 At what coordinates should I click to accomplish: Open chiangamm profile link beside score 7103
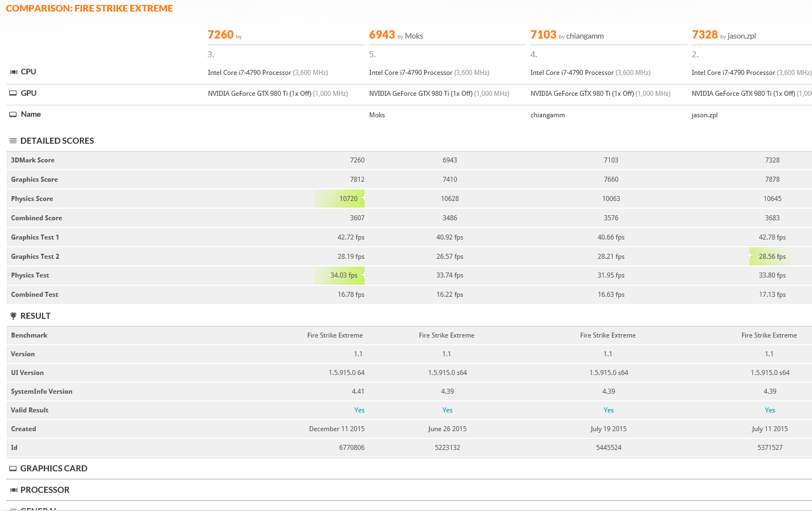(x=584, y=36)
